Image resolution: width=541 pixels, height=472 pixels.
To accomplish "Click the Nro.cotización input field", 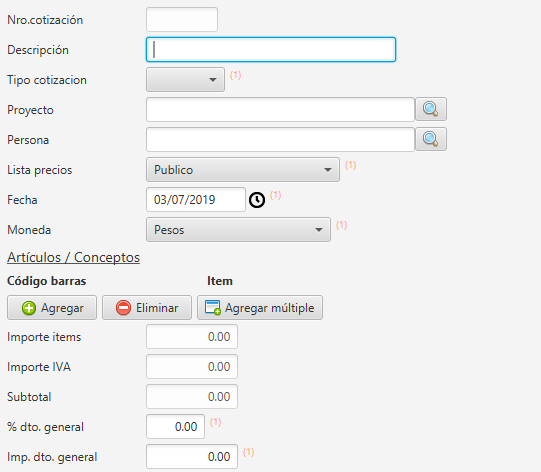I will pos(182,20).
